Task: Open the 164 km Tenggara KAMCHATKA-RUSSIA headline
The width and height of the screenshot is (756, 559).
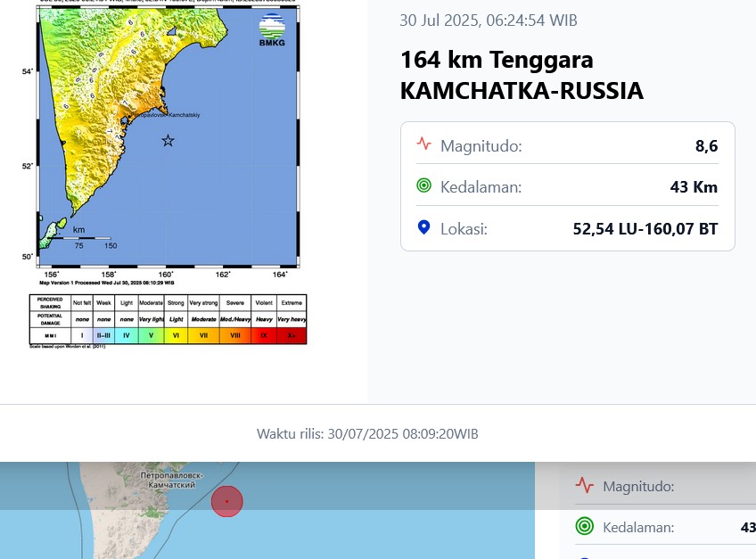Action: [521, 76]
